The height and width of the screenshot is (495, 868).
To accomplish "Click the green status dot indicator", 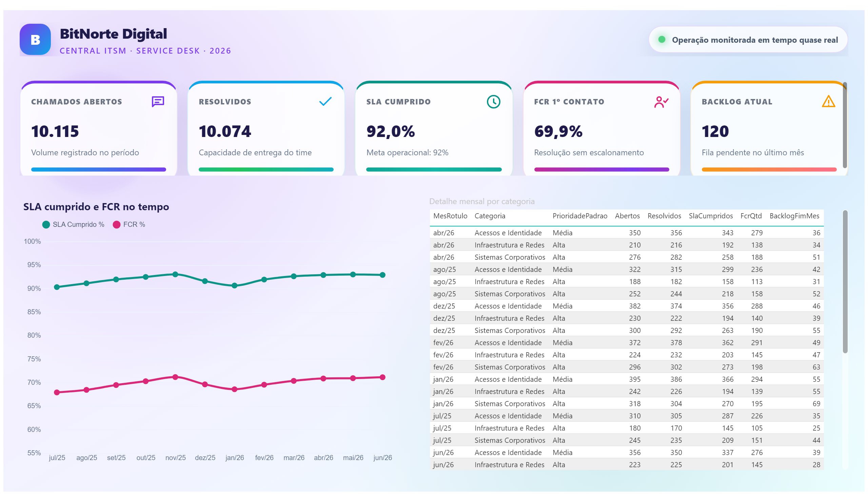I will pos(661,39).
